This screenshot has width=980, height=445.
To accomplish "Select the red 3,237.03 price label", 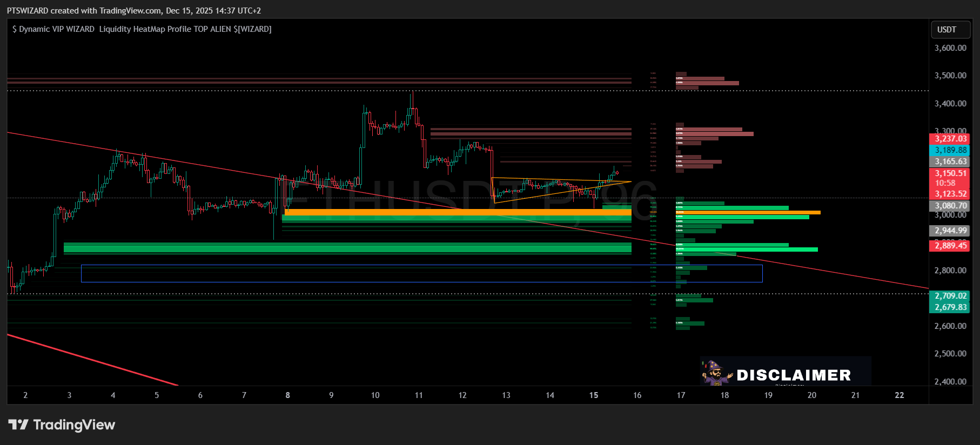I will [950, 139].
